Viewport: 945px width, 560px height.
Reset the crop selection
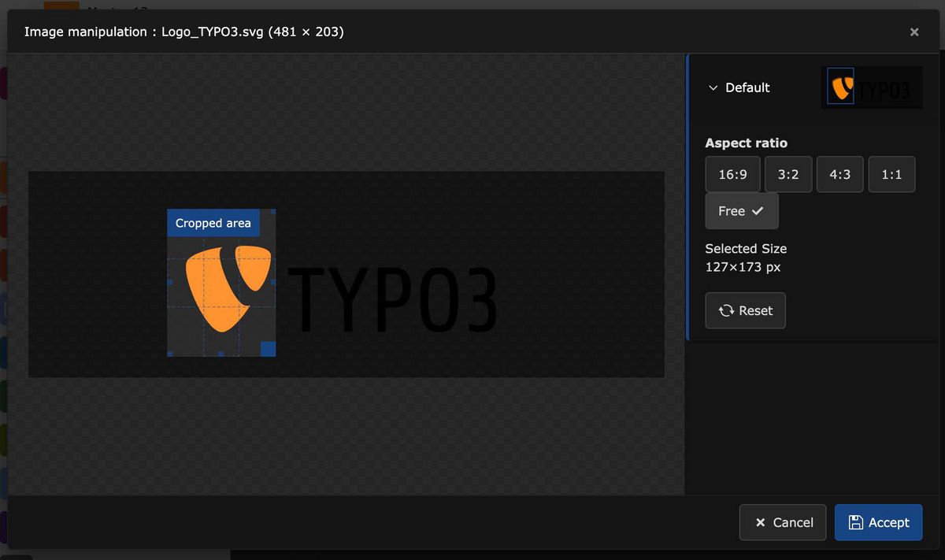pyautogui.click(x=745, y=310)
